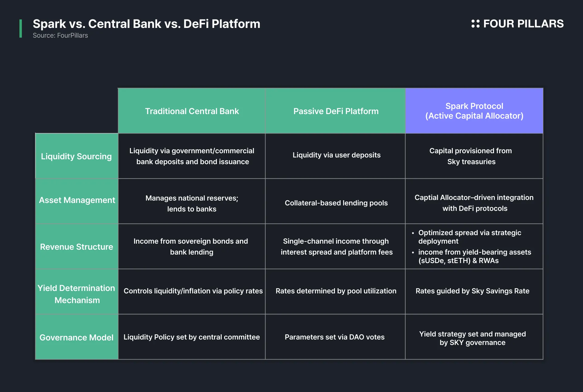Click cell 'Rates determined by pool utilization'
This screenshot has width=583, height=392.
[336, 292]
